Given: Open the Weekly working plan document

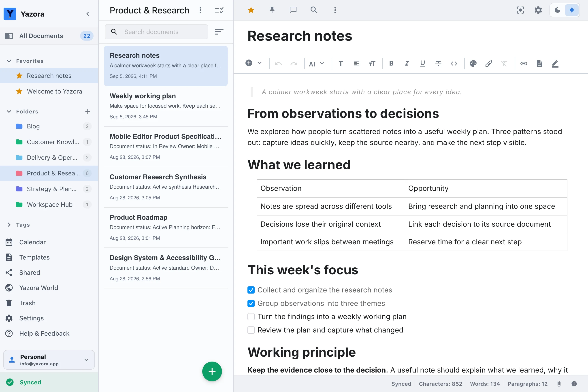Looking at the screenshot, I should tap(166, 106).
